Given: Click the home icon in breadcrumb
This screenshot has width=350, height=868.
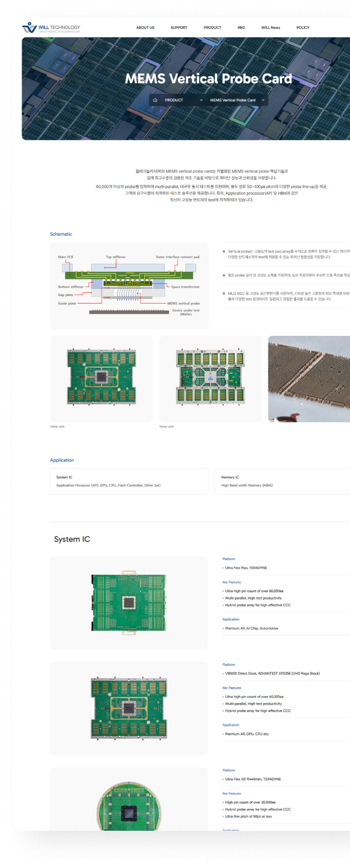Looking at the screenshot, I should 155,100.
